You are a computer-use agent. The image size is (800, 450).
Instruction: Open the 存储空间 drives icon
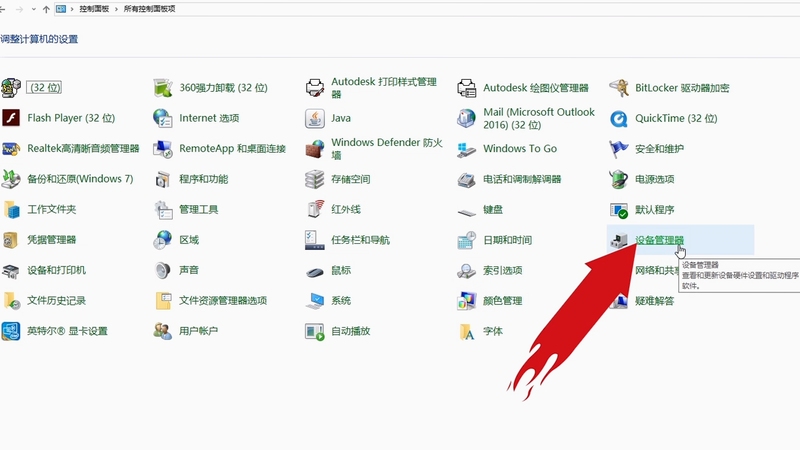point(314,179)
